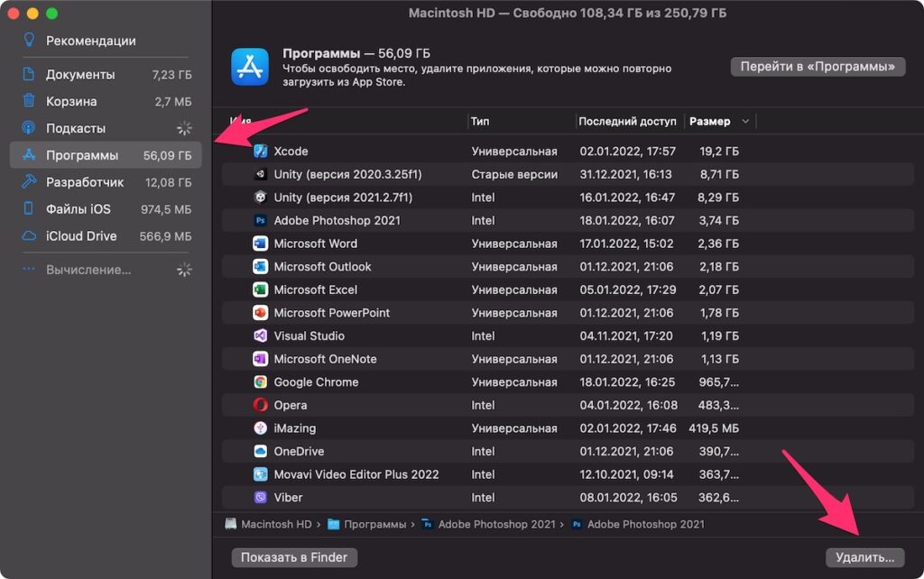Screen dimensions: 924x579
Task: Click the 19,2 ГБ size value
Action: click(719, 152)
